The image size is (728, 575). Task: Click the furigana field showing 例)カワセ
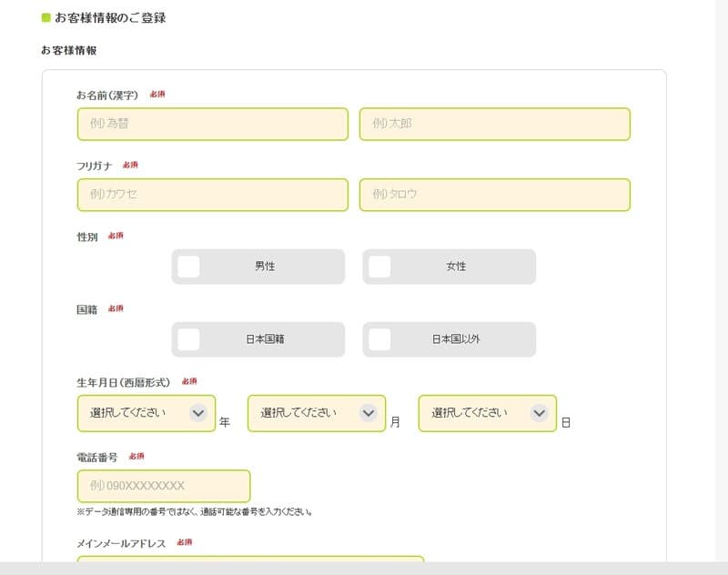click(212, 195)
